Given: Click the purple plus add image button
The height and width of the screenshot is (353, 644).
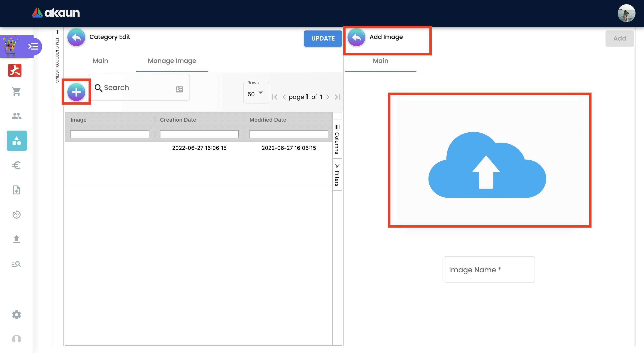Looking at the screenshot, I should point(76,92).
